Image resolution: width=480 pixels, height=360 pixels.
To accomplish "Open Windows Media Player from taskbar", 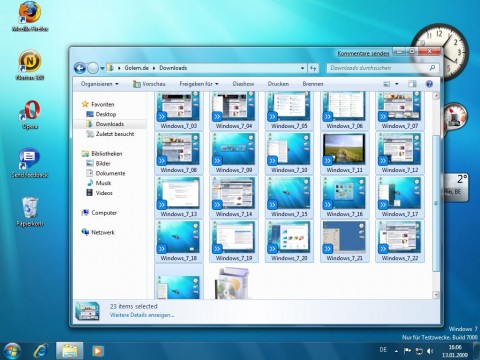I will click(x=98, y=351).
